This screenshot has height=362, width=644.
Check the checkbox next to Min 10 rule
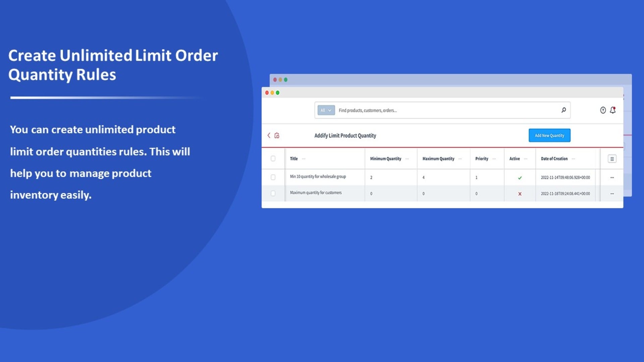point(273,177)
